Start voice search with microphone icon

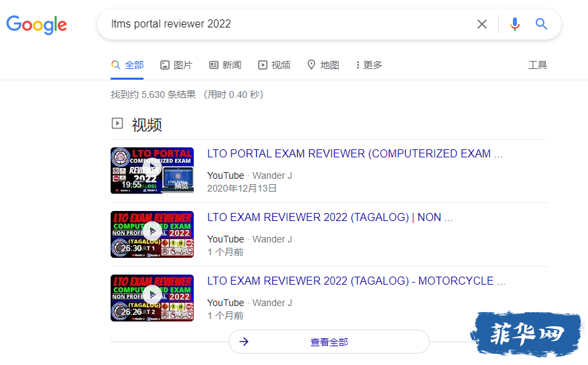(x=514, y=24)
